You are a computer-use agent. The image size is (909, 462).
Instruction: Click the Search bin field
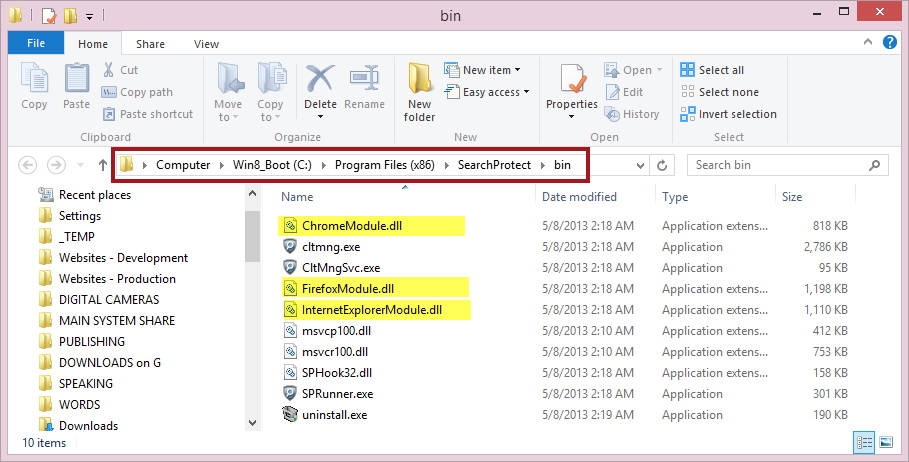787,165
